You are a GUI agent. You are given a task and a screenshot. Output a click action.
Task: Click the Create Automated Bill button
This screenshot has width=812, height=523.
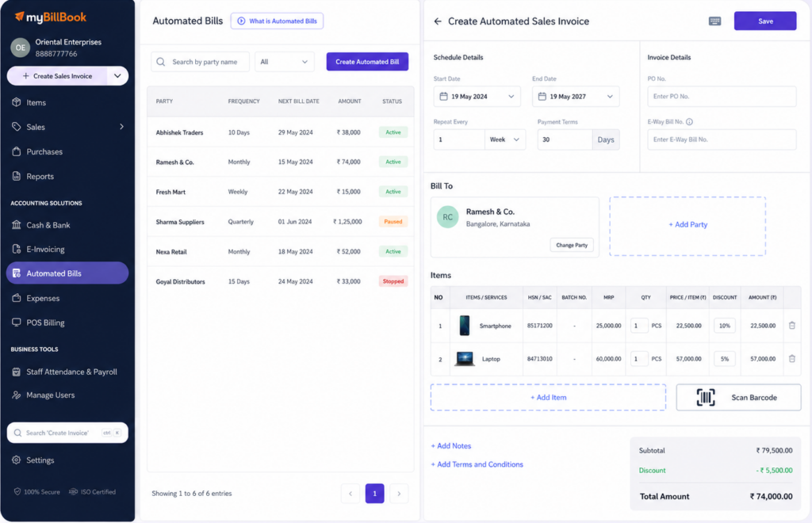point(367,62)
